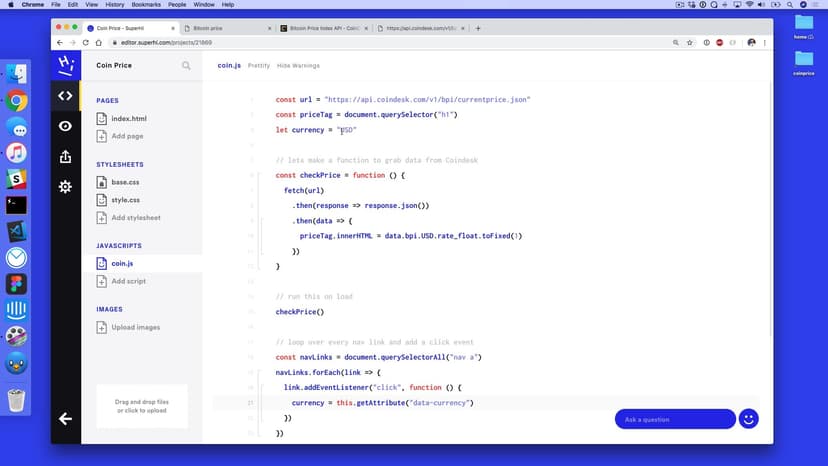
Task: Click Add script link
Action: [128, 281]
